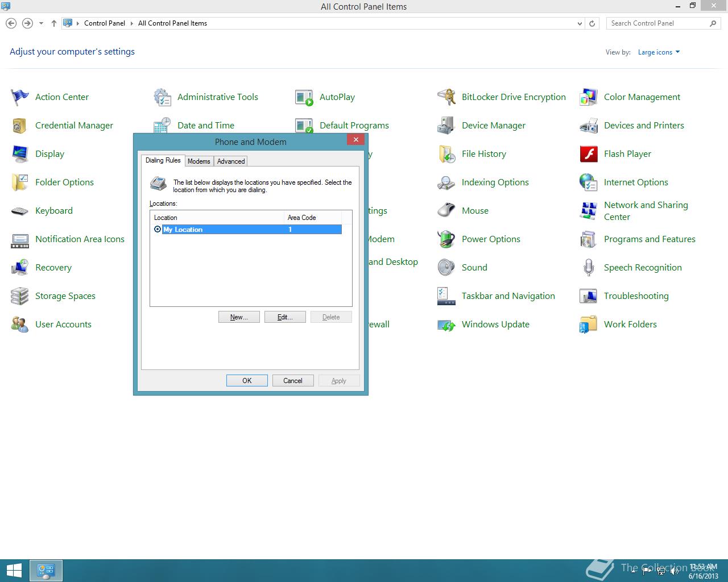Open the Device Manager icon

pyautogui.click(x=446, y=126)
